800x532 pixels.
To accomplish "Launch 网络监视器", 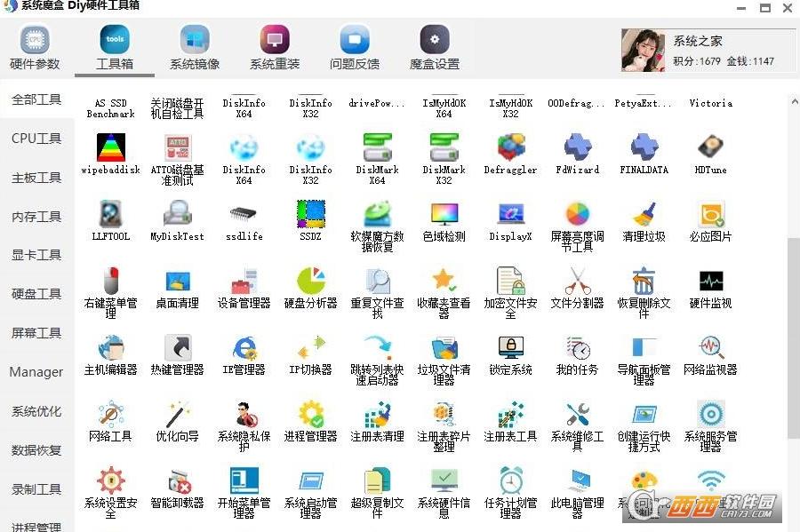I will [x=710, y=354].
